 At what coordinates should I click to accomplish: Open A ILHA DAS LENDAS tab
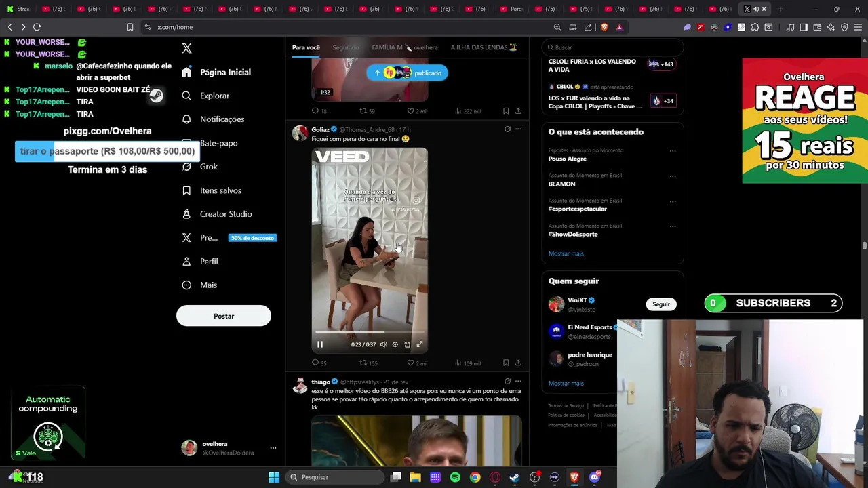(x=484, y=47)
